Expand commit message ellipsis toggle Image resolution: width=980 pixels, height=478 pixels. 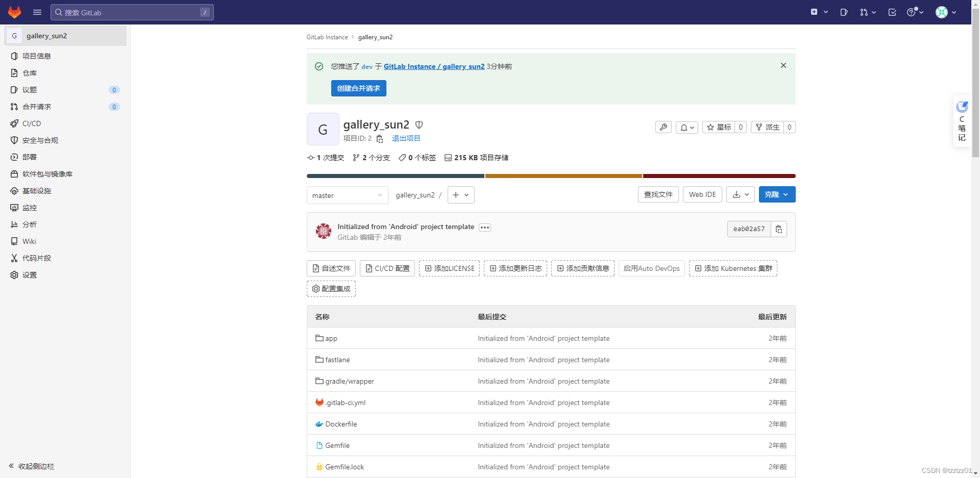[485, 228]
